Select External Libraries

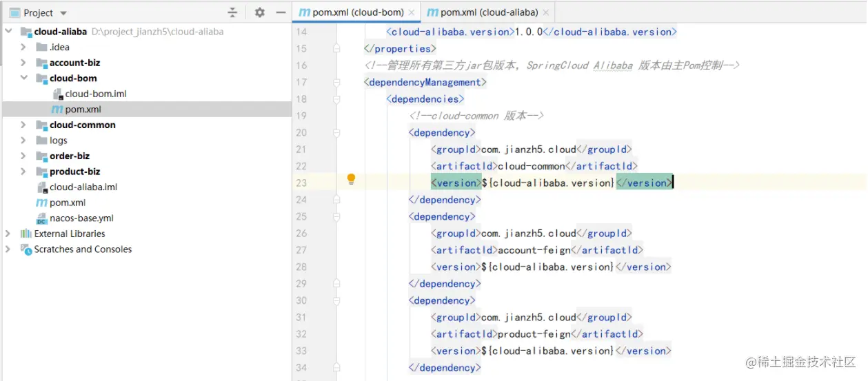[x=70, y=234]
